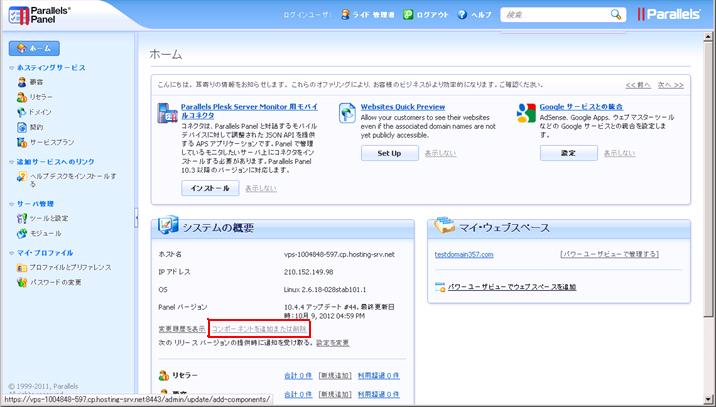
Task: Open Websites Quick Preview link
Action: tap(403, 107)
